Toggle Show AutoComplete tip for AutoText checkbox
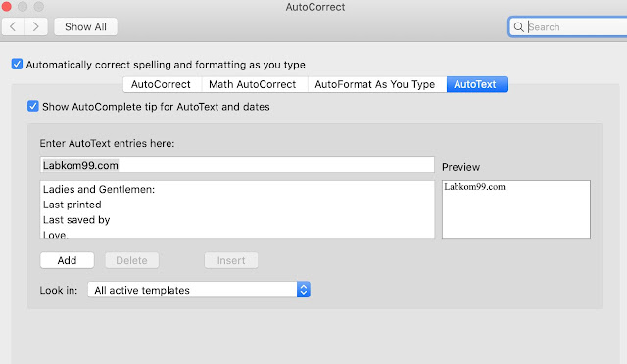This screenshot has height=364, width=627. click(32, 106)
